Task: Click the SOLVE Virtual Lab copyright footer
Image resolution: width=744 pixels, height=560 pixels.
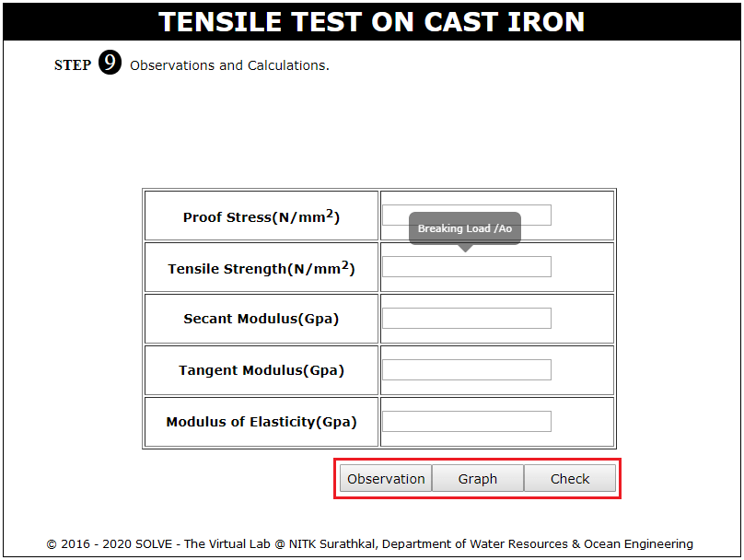Action: point(369,543)
